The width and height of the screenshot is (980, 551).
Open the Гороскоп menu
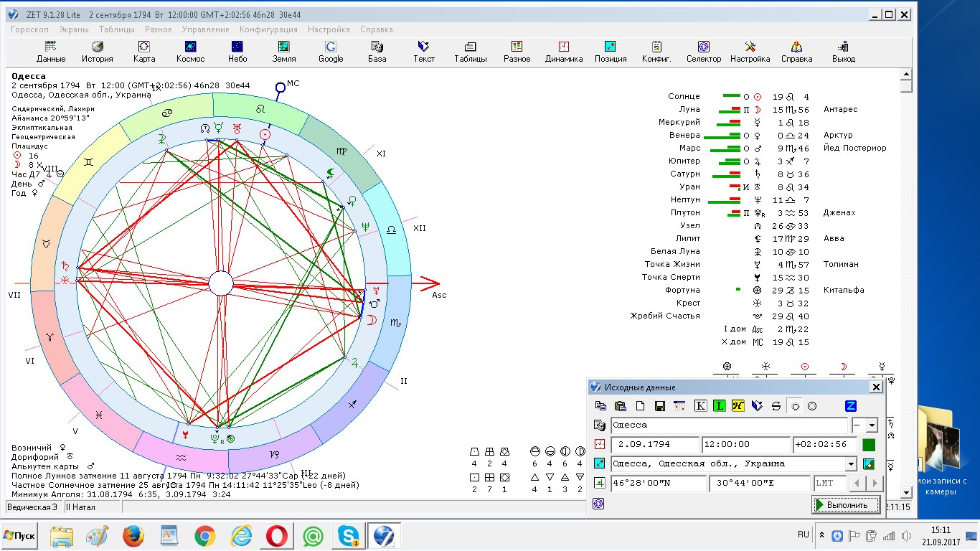(x=30, y=29)
